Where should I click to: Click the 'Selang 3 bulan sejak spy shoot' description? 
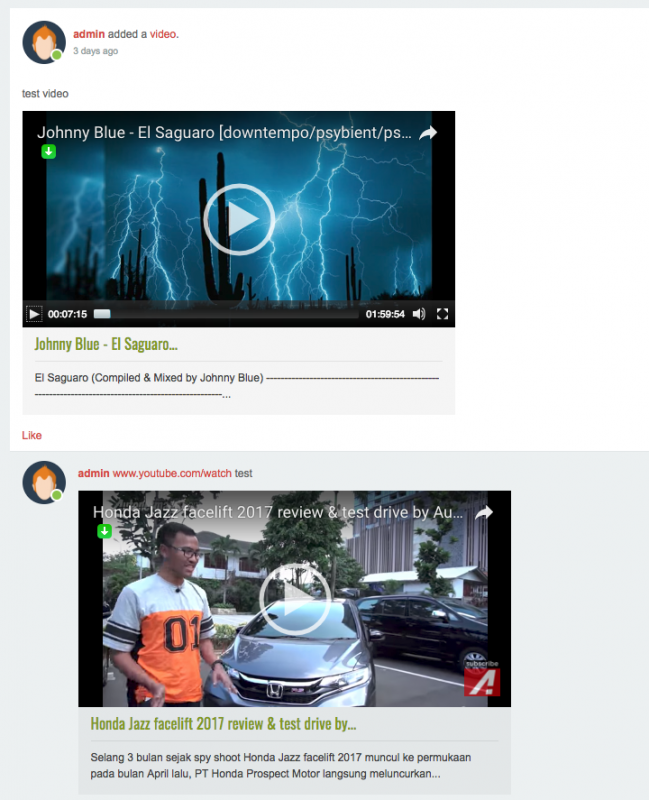coord(281,765)
